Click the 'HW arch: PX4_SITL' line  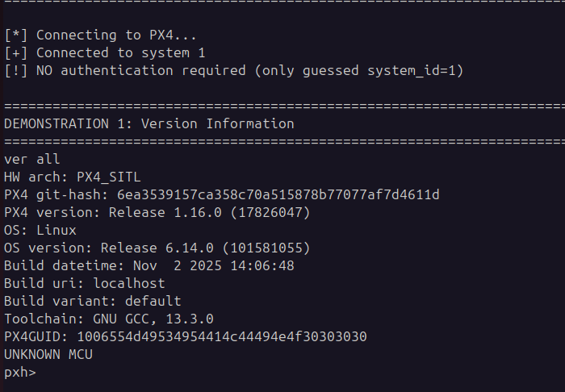[73, 177]
